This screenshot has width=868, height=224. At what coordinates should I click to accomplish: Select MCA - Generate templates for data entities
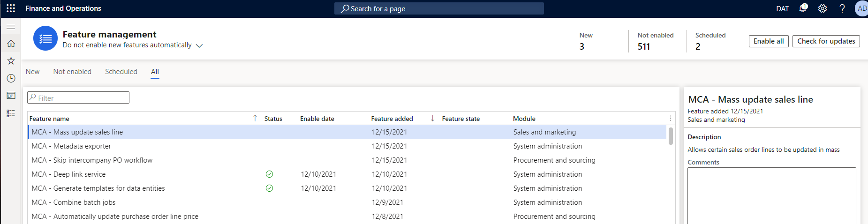click(x=347, y=188)
